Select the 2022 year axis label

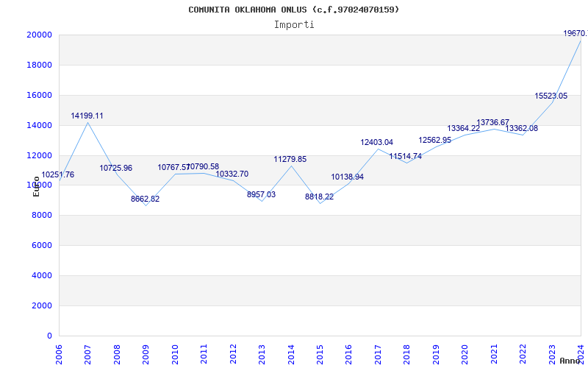[523, 355]
